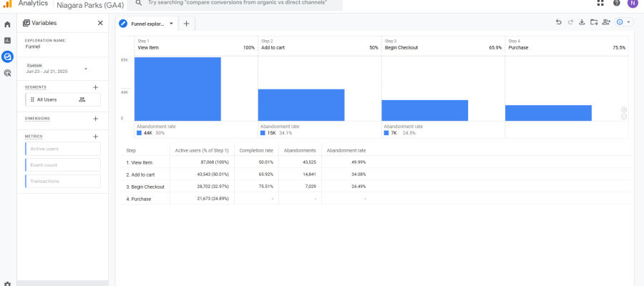
Task: Click the All Users segment drag handle
Action: [x=32, y=99]
